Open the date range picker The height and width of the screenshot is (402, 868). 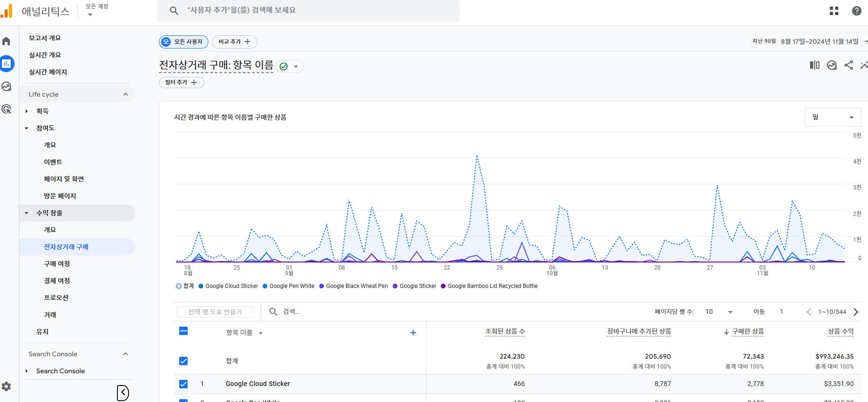[x=810, y=41]
